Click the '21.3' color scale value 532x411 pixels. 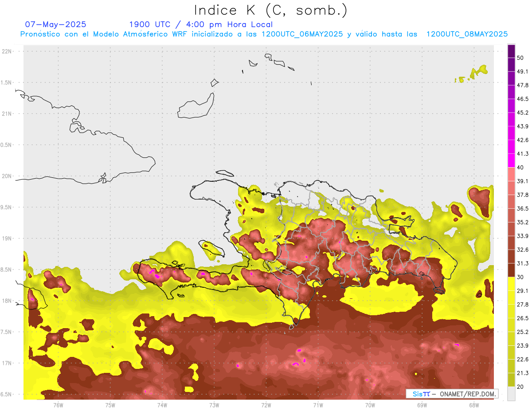[x=523, y=373]
